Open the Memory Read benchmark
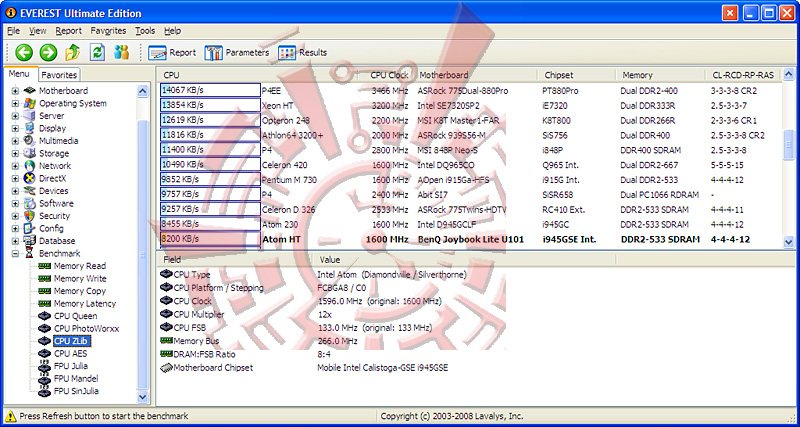The image size is (800, 427). (80, 266)
